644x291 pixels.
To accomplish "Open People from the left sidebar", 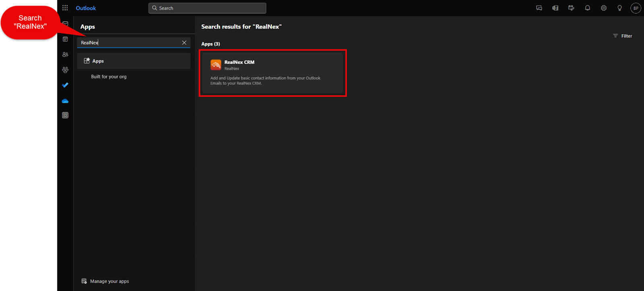I will (x=65, y=54).
